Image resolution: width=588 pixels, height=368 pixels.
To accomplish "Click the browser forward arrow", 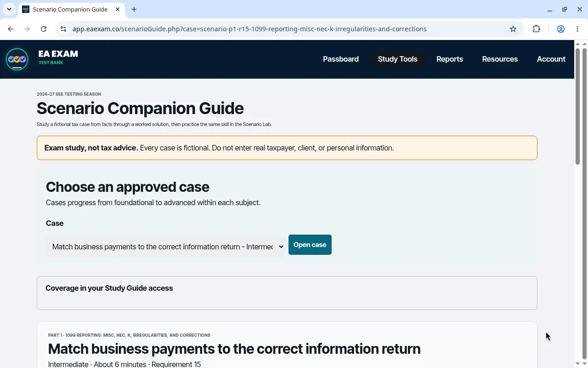I will click(27, 29).
